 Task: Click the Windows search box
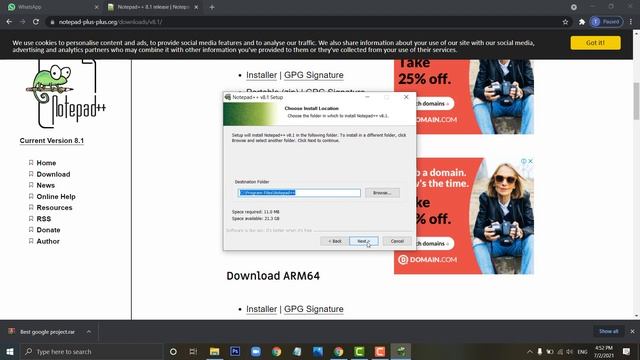coord(91,351)
